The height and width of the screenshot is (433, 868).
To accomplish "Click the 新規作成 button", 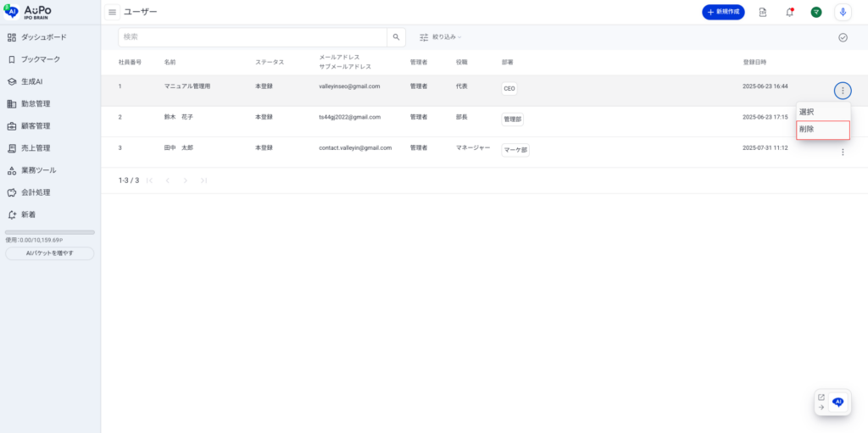I will 723,12.
